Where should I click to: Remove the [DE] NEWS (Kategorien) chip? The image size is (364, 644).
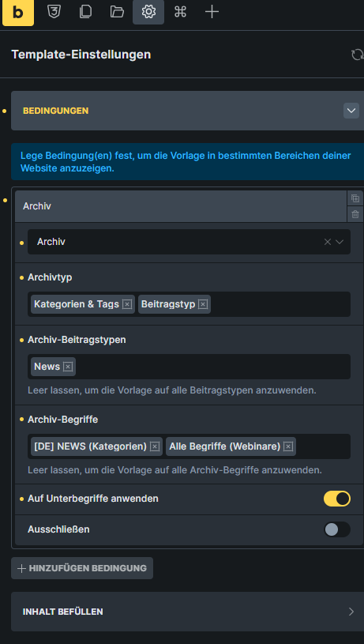coord(155,446)
